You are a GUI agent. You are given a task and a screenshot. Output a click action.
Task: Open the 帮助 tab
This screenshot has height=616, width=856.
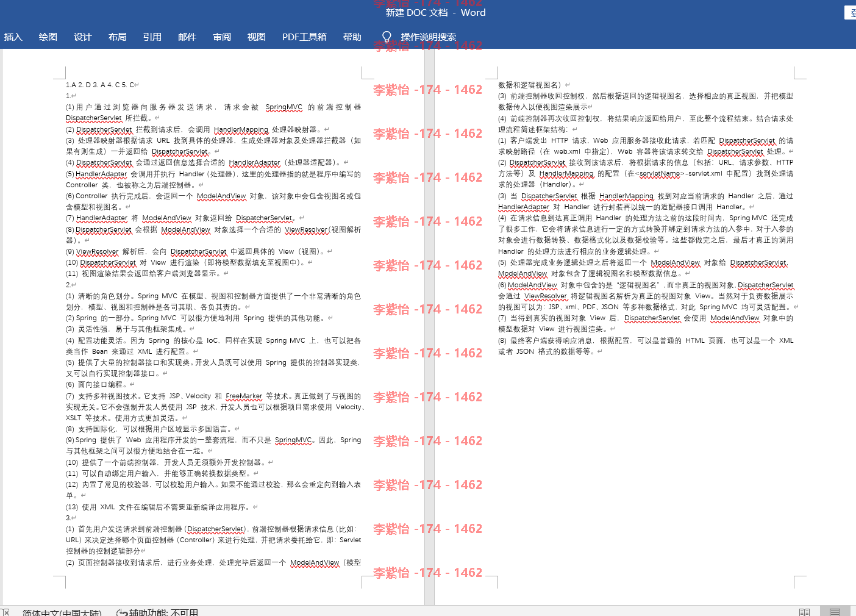click(x=352, y=37)
